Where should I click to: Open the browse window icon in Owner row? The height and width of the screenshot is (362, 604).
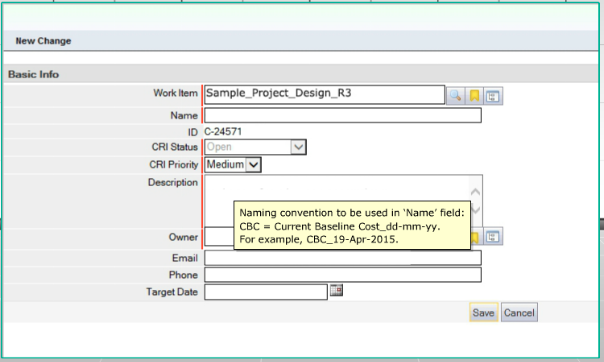(x=493, y=237)
